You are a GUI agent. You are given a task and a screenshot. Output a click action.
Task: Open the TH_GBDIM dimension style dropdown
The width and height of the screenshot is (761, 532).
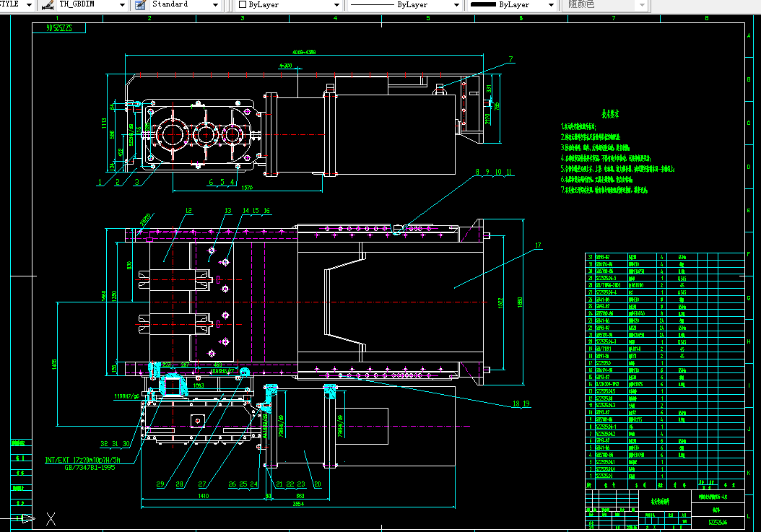[x=91, y=5]
